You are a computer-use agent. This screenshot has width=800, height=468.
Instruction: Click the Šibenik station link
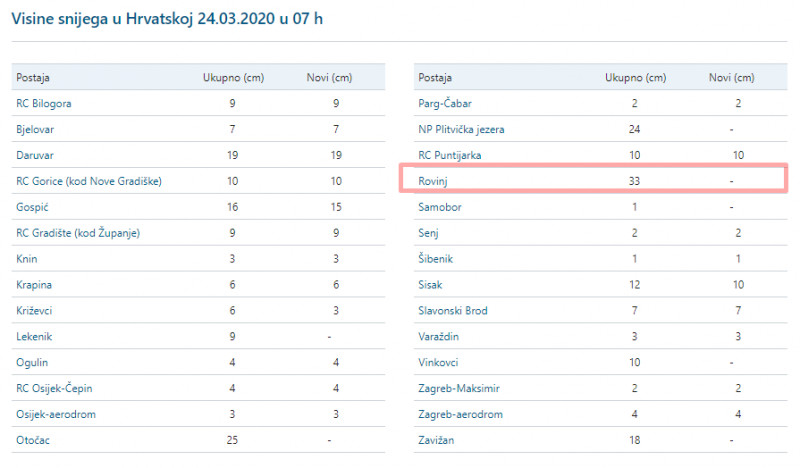436,259
